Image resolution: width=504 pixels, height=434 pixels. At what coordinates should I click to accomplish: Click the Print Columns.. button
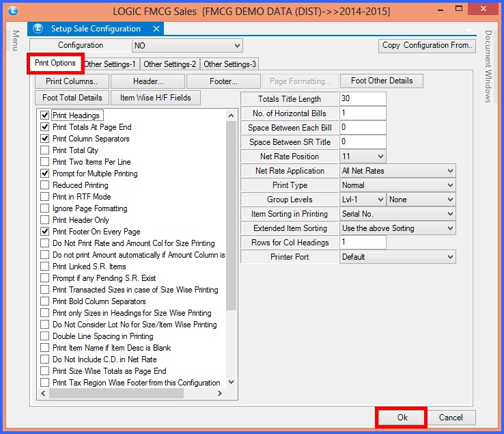point(72,81)
